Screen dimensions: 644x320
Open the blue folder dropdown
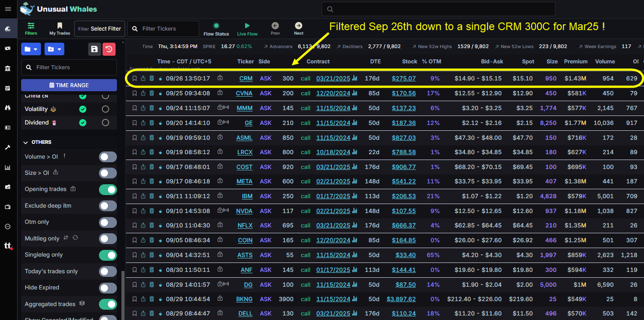31,49
